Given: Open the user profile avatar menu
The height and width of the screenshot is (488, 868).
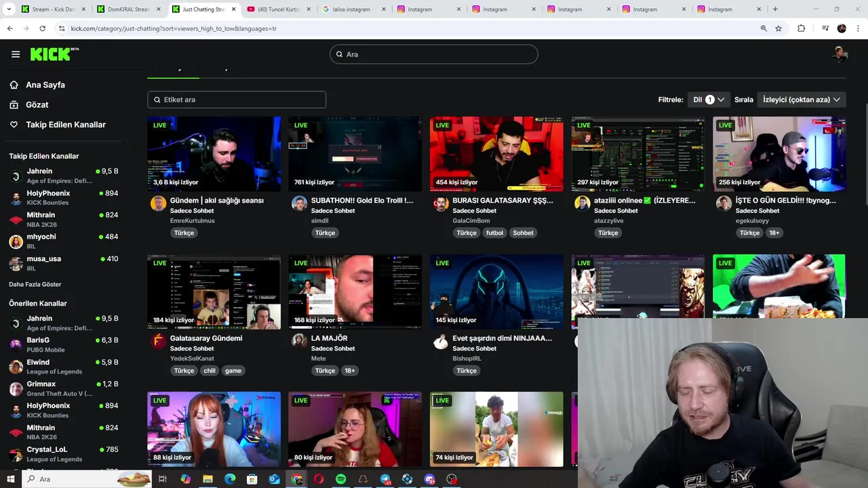Looking at the screenshot, I should pos(840,54).
